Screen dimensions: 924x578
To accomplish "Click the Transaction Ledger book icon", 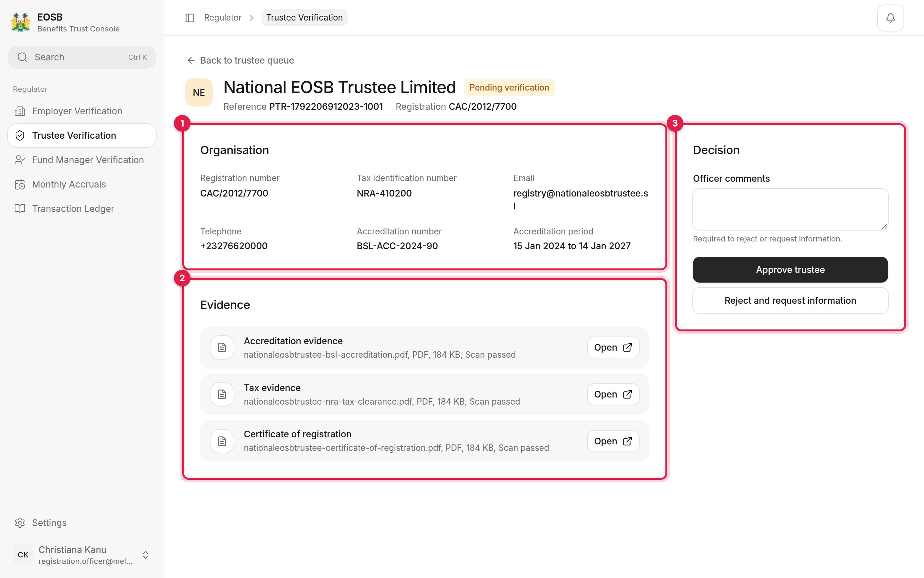I will coord(20,209).
